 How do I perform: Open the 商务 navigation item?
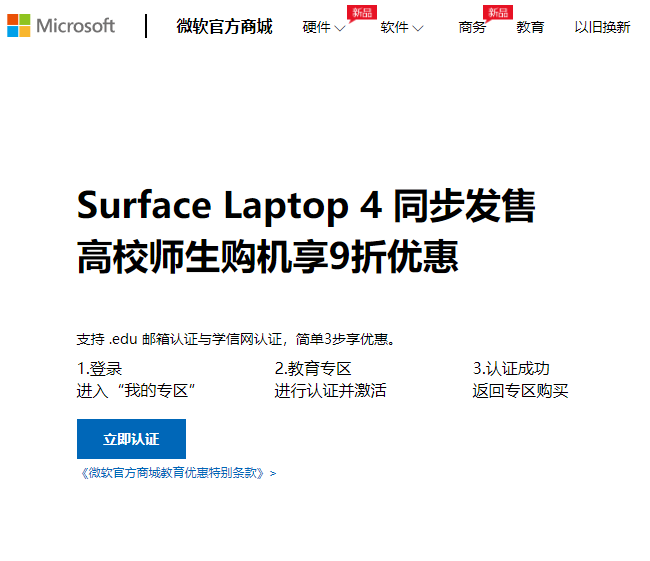pyautogui.click(x=472, y=27)
